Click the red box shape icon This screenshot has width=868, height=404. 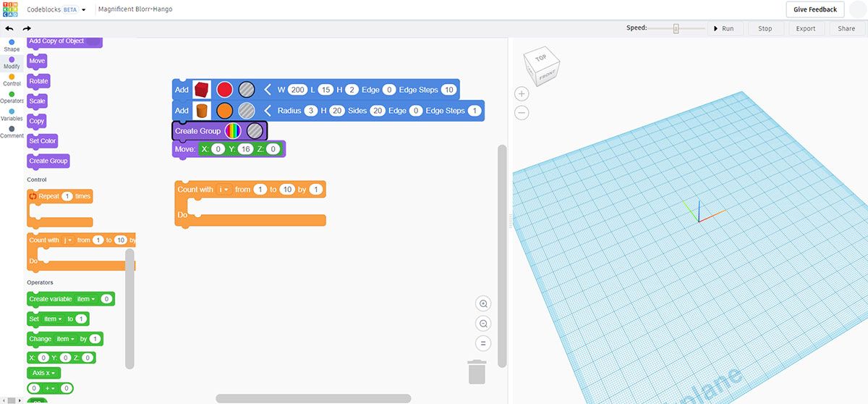click(202, 90)
